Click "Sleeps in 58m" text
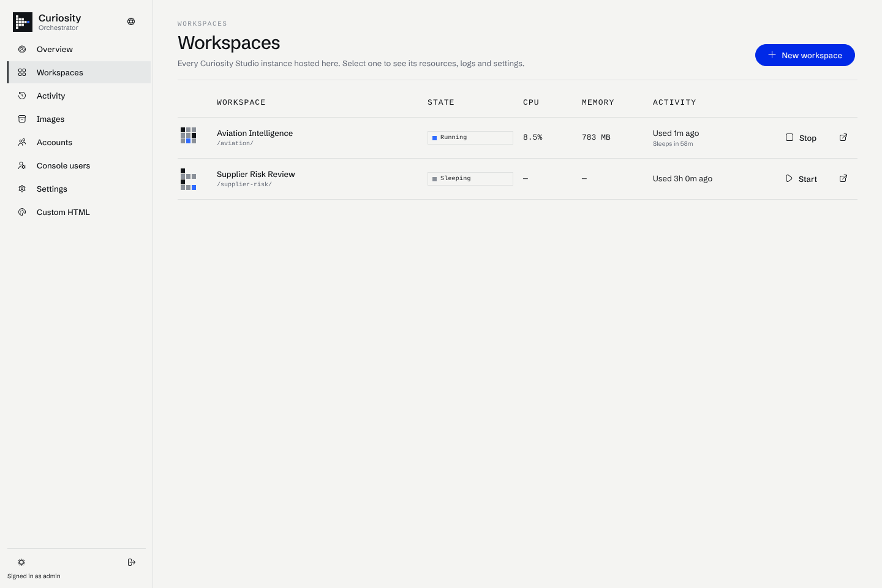The width and height of the screenshot is (882, 588). (x=673, y=144)
